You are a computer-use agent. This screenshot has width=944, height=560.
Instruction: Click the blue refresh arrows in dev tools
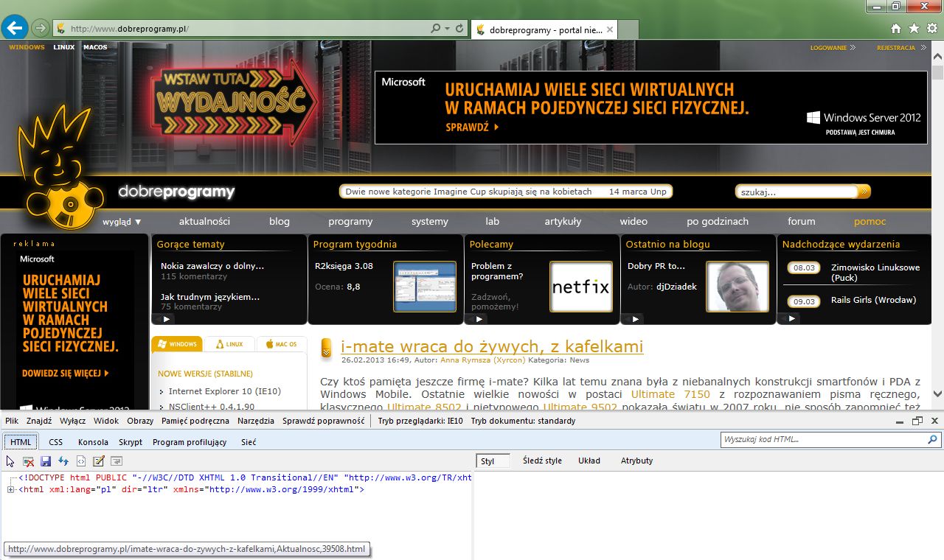63,461
